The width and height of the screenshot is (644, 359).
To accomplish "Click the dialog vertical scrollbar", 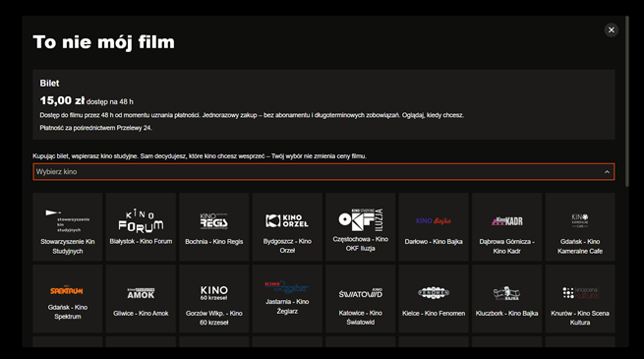I will coord(626,101).
